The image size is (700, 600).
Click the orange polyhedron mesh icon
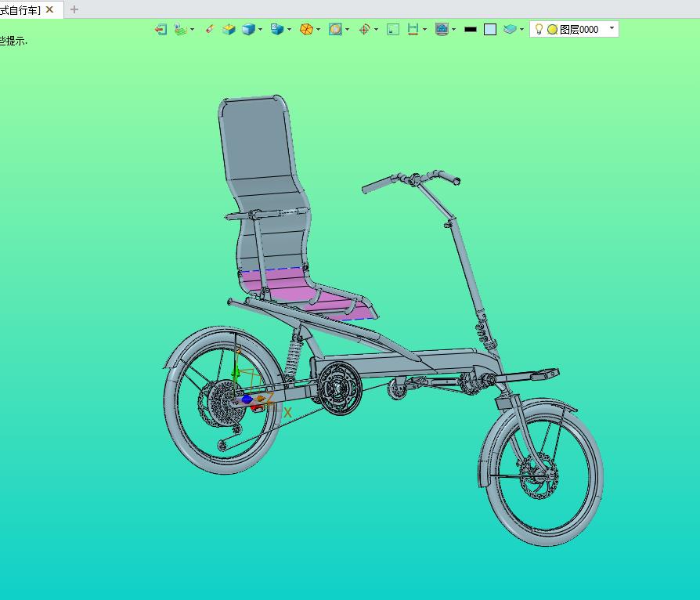pos(306,30)
